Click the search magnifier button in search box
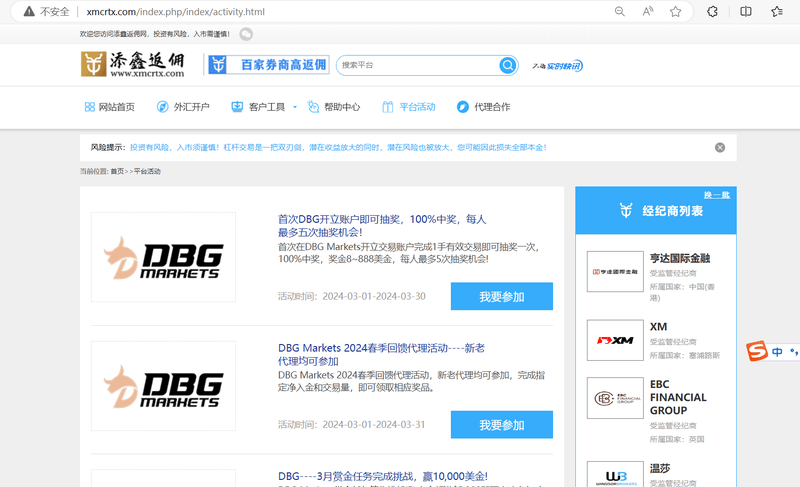The width and height of the screenshot is (800, 487). point(508,65)
